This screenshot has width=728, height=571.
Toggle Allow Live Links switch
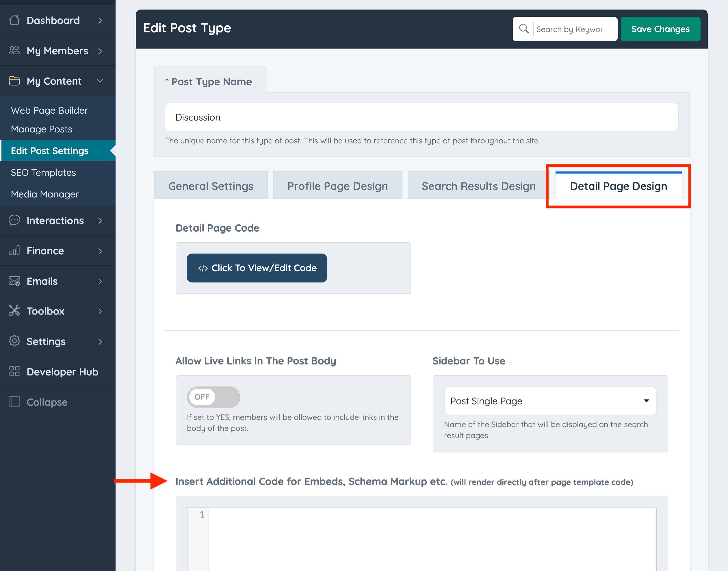(x=213, y=397)
